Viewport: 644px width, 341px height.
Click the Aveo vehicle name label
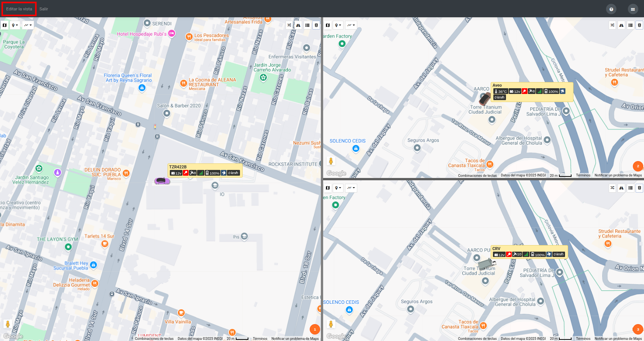coord(497,85)
